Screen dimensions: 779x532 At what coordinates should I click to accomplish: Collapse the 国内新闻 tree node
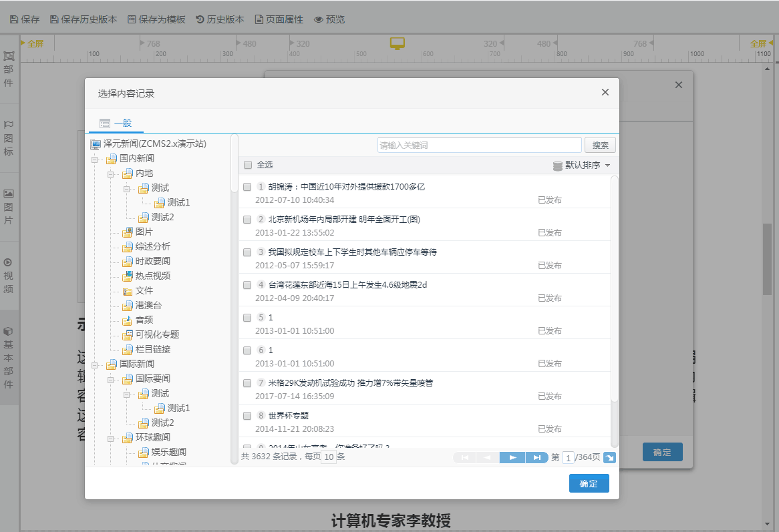[x=96, y=159]
